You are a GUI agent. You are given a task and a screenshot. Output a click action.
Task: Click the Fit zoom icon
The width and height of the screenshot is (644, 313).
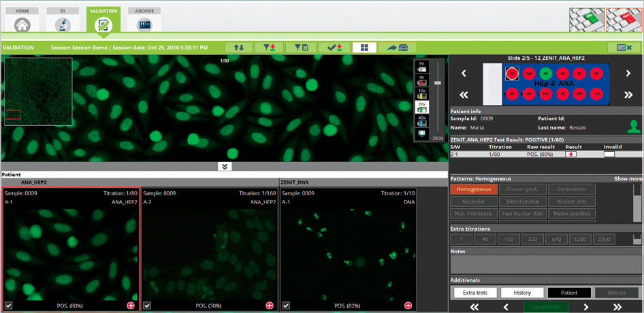point(421,67)
